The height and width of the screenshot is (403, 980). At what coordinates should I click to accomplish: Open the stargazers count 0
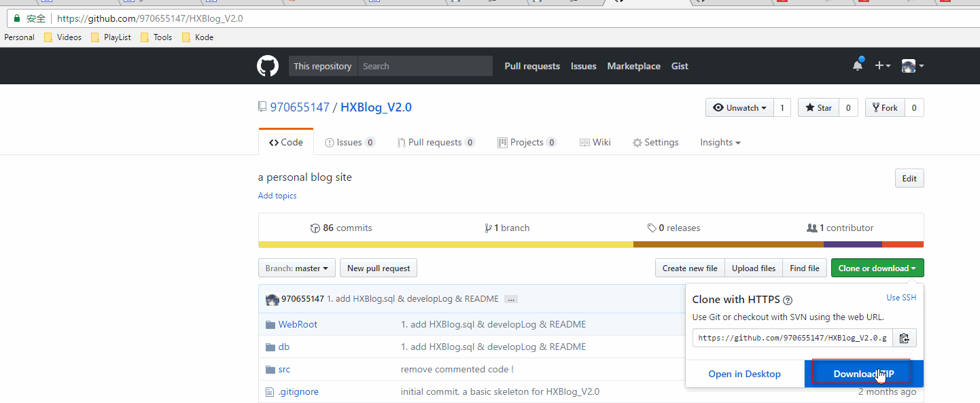coord(848,107)
